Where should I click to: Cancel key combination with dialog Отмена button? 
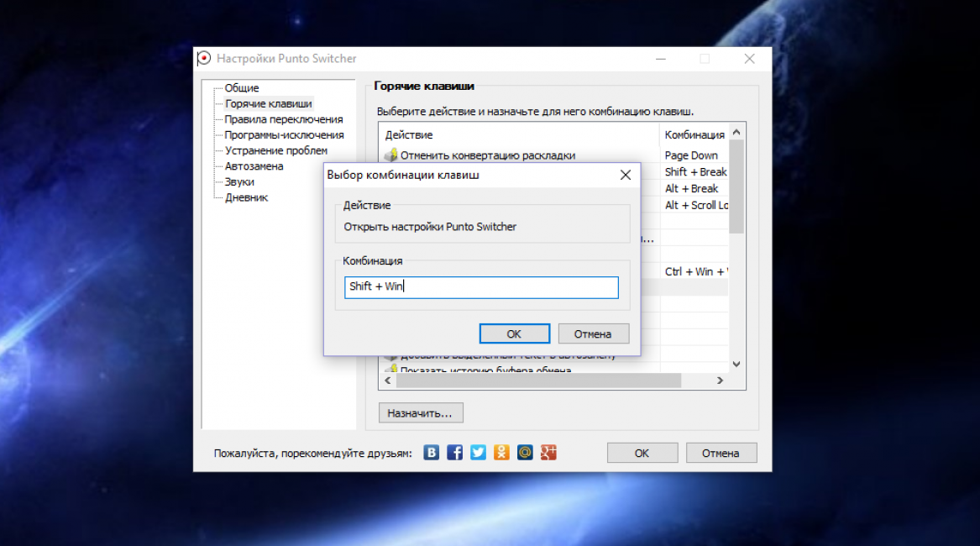click(x=593, y=334)
